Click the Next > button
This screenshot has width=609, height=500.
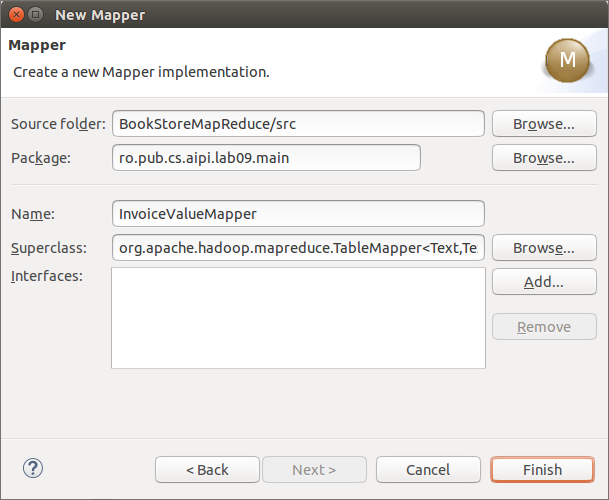314,470
